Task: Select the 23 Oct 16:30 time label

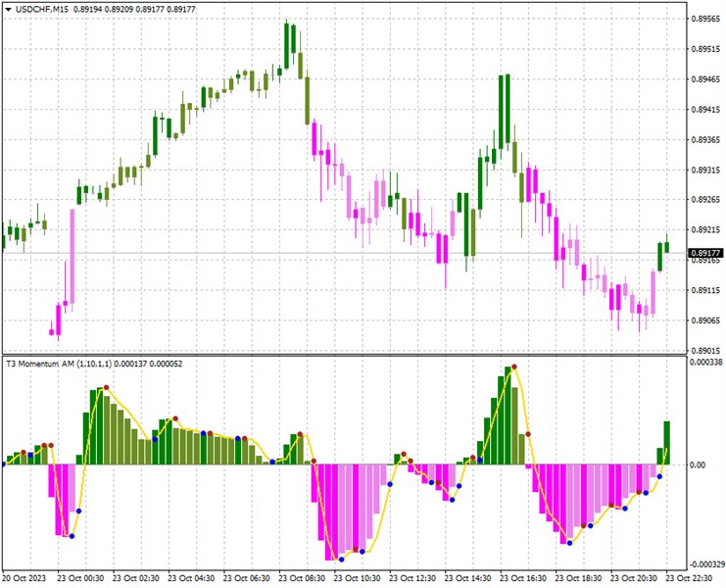Action: pyautogui.click(x=524, y=578)
